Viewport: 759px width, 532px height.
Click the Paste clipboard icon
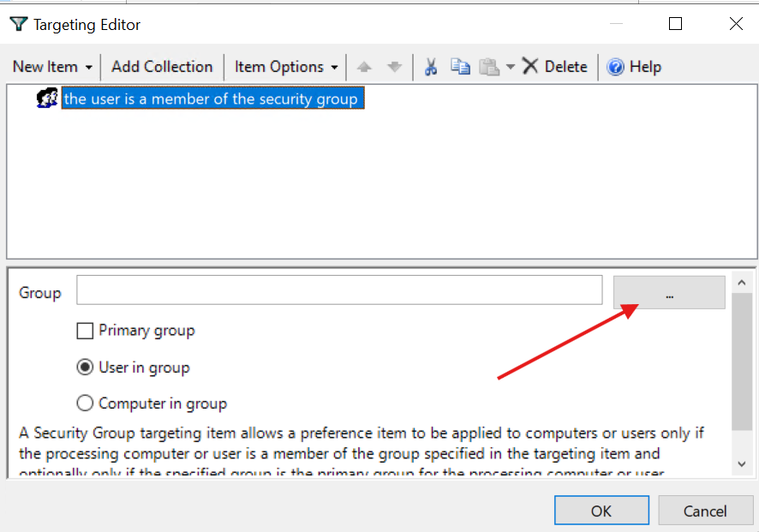(488, 67)
